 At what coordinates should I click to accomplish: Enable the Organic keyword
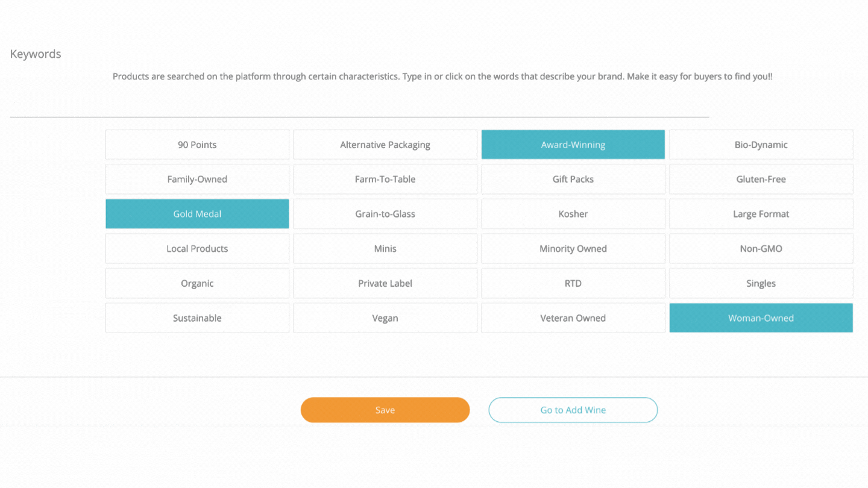197,283
